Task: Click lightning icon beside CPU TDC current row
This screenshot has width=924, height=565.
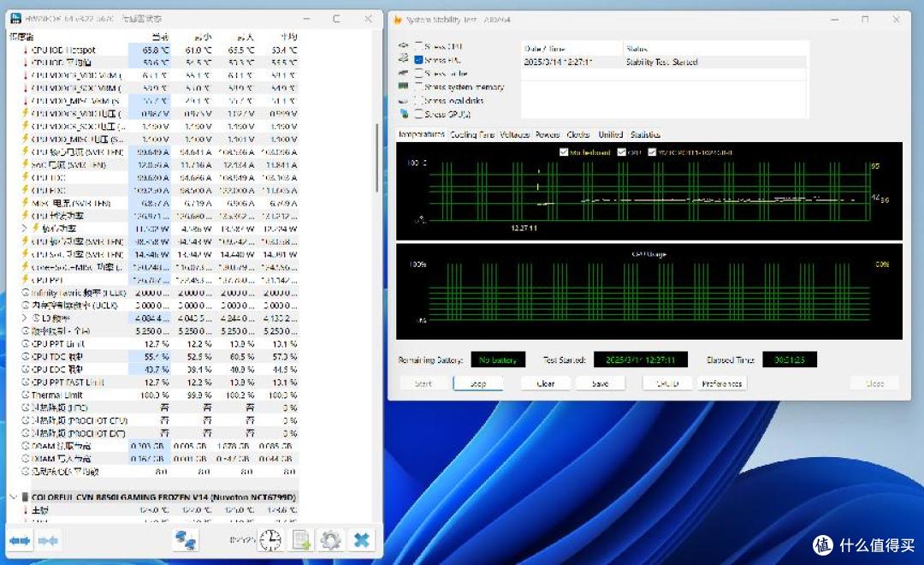Action: pyautogui.click(x=26, y=177)
